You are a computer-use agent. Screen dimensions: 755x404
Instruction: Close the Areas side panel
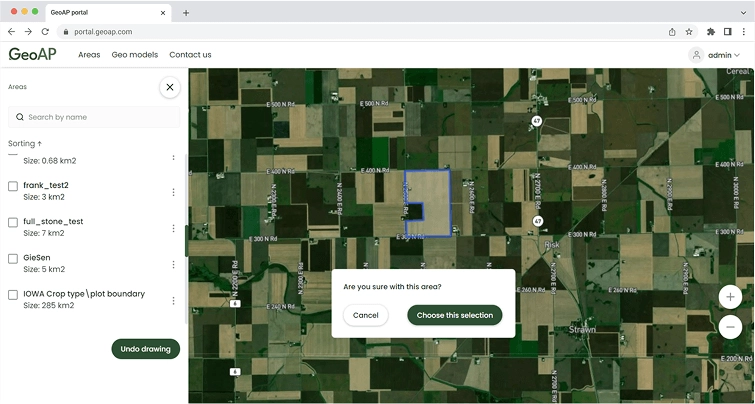[x=170, y=87]
